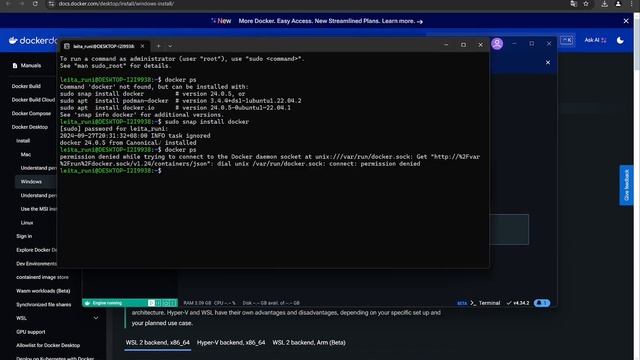Close the leita_runi terminal tab
The image size is (640, 360).
point(142,46)
